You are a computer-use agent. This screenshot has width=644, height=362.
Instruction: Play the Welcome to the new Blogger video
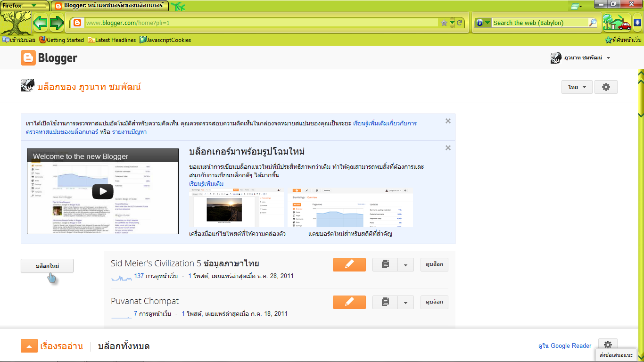102,191
